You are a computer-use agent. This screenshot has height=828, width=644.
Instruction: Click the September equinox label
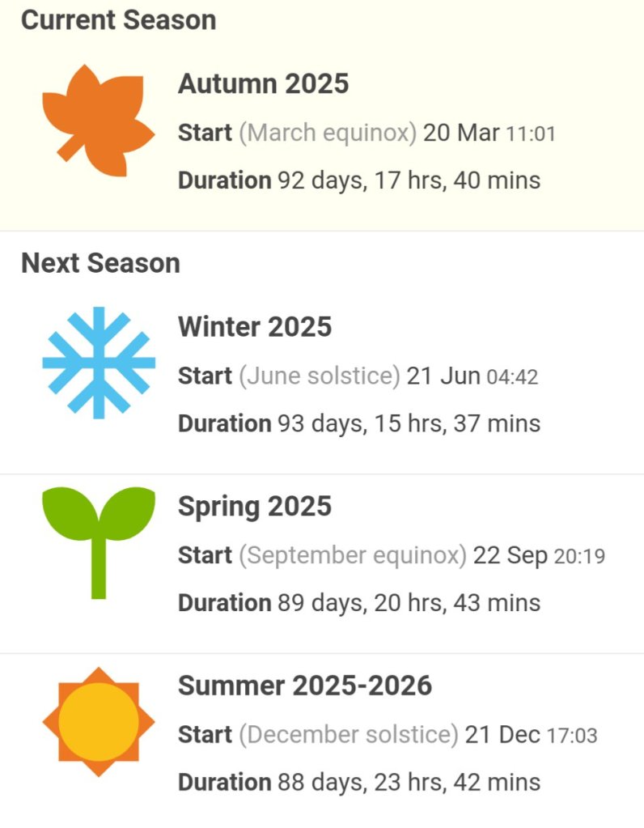[353, 555]
